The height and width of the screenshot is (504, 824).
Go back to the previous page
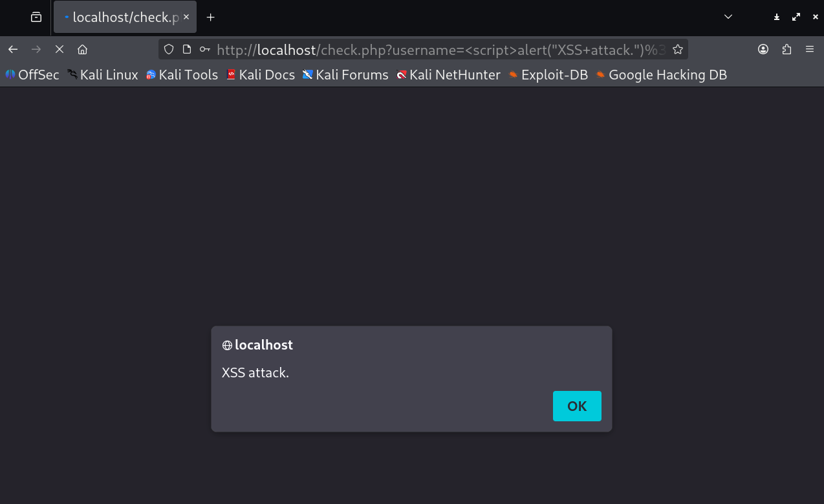tap(13, 49)
